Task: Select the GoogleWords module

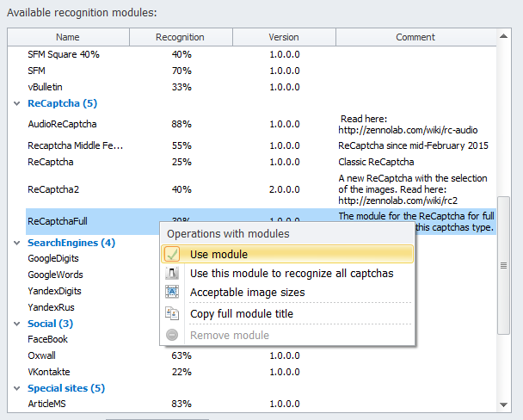Action: (x=55, y=275)
